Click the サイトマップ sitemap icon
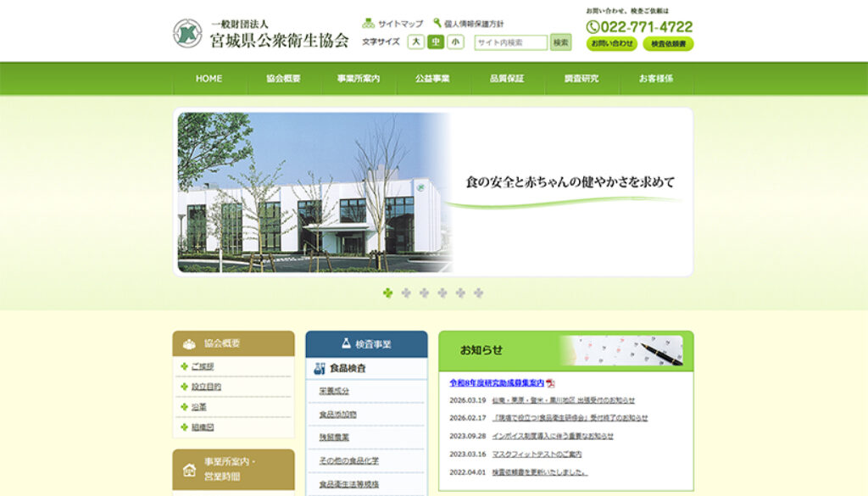The height and width of the screenshot is (496, 868). pyautogui.click(x=370, y=21)
